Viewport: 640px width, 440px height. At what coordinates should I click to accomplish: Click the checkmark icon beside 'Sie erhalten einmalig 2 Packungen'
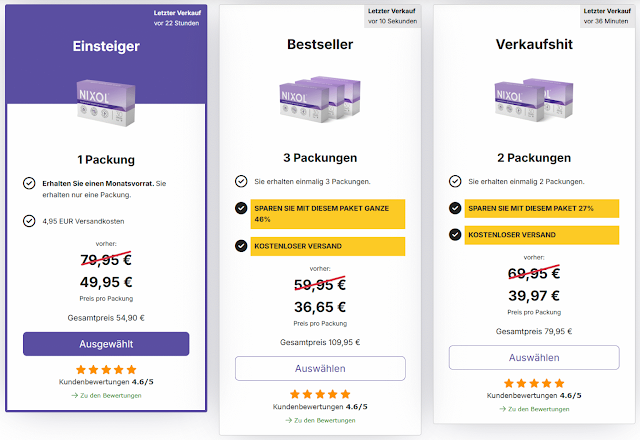455,181
